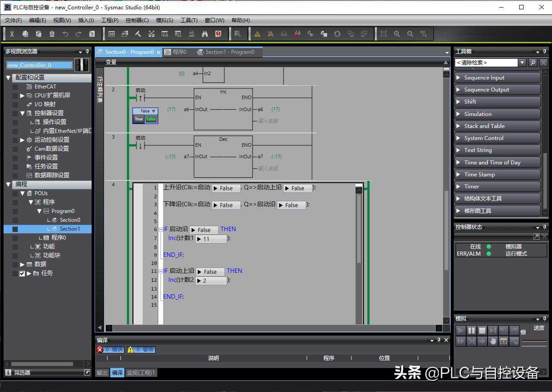Click the zoom in magnifier toolbar icon
The height and width of the screenshot is (392, 552).
pos(397,34)
